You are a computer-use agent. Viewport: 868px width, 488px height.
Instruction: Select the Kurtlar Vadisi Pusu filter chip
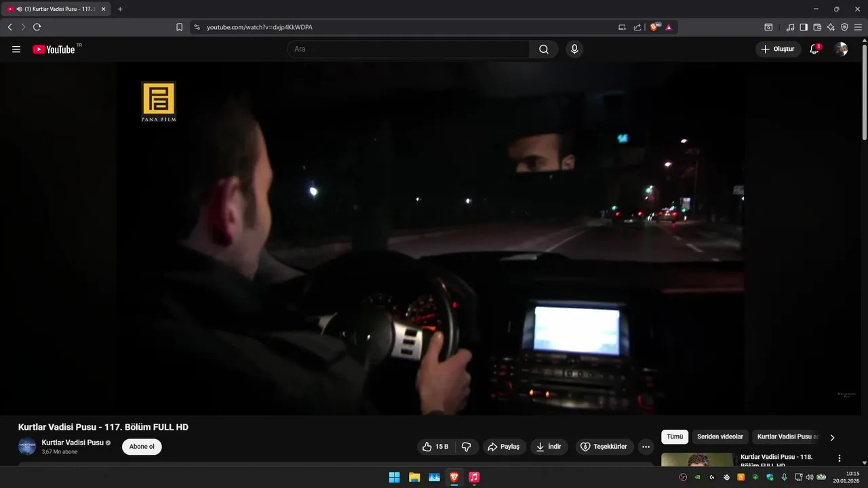point(787,437)
